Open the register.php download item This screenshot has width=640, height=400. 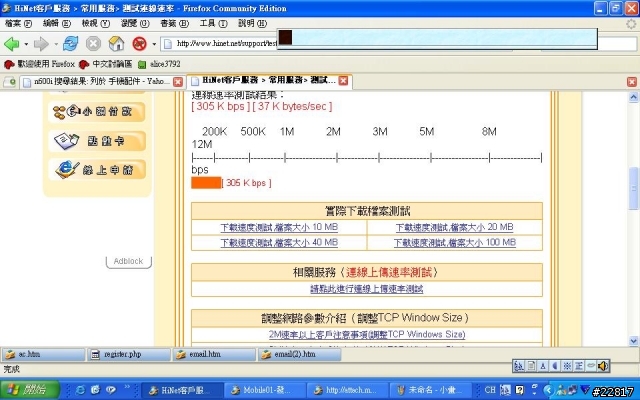click(129, 354)
